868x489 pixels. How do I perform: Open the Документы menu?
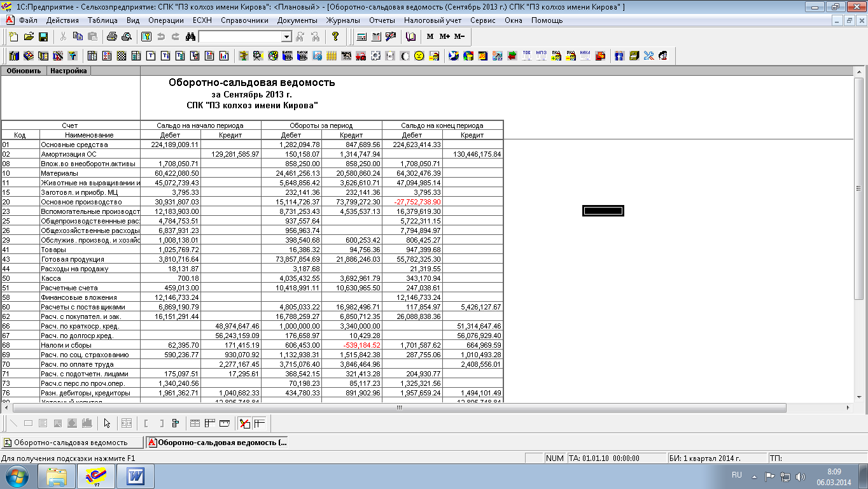click(297, 20)
